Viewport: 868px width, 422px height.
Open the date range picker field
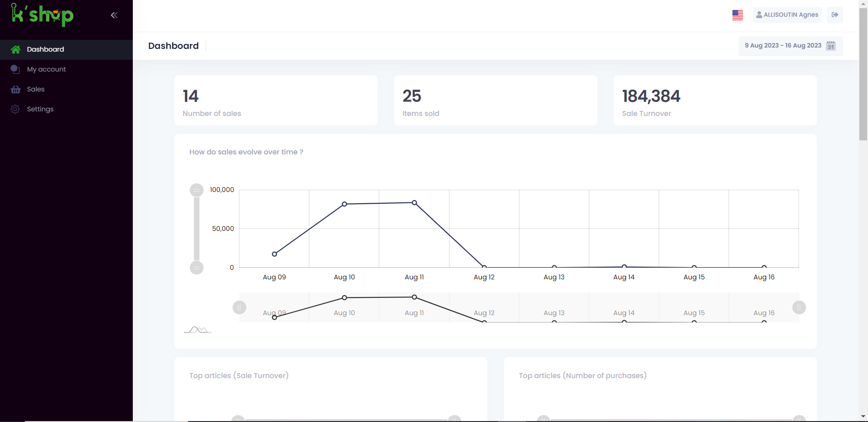783,46
